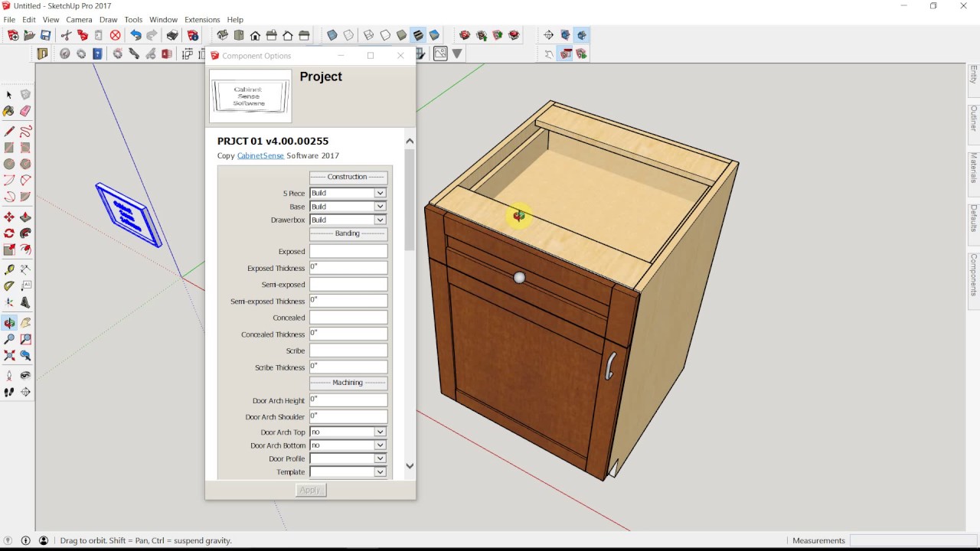
Task: Select the Tape Measure tool
Action: 9,269
